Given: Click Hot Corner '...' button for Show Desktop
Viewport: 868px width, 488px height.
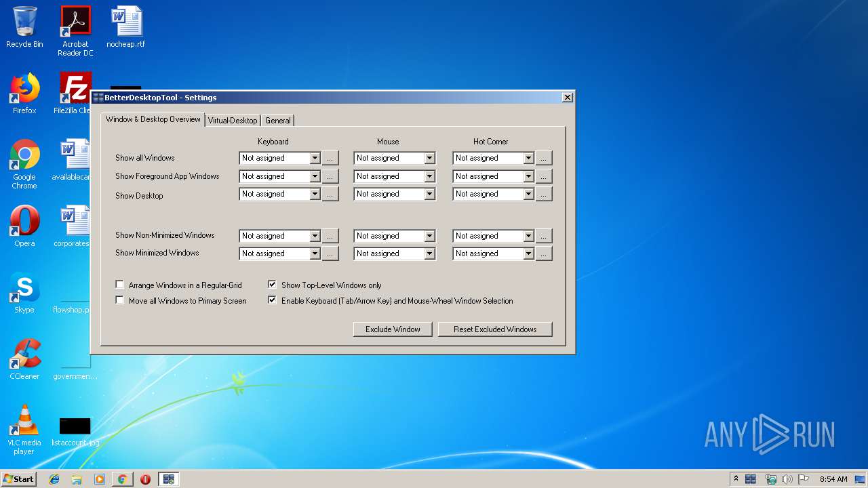Looking at the screenshot, I should pyautogui.click(x=544, y=194).
